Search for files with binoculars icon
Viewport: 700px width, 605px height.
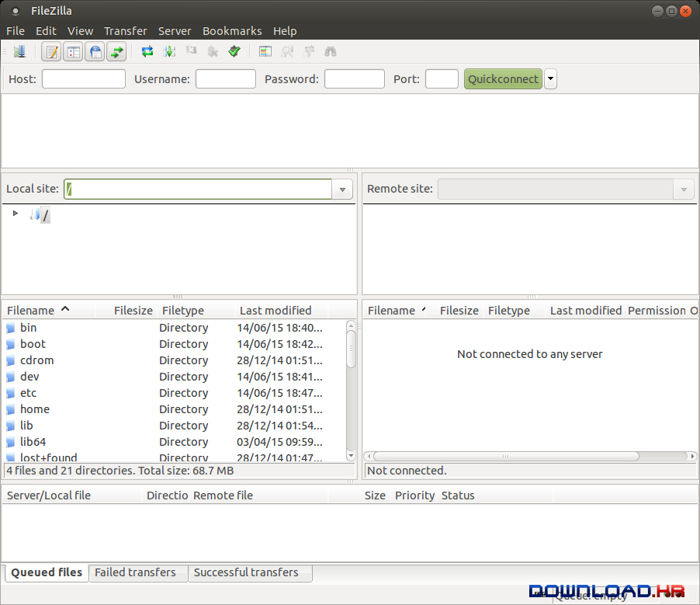331,52
